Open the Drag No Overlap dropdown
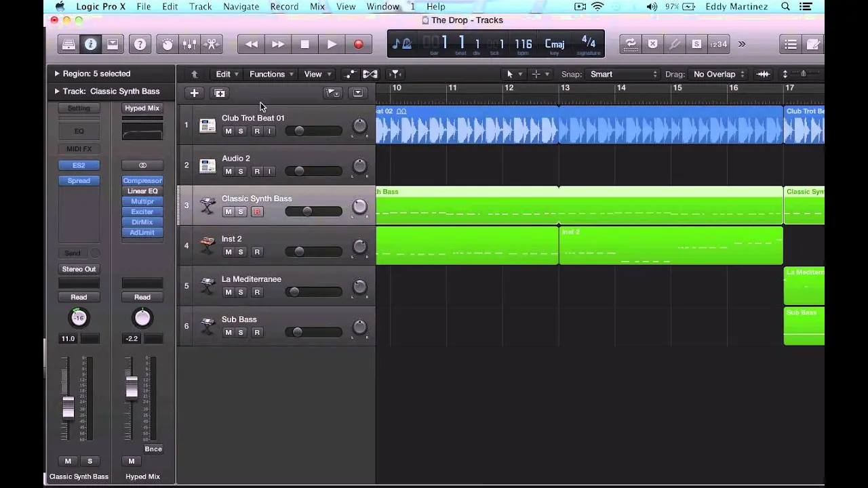The height and width of the screenshot is (488, 868). pos(719,74)
